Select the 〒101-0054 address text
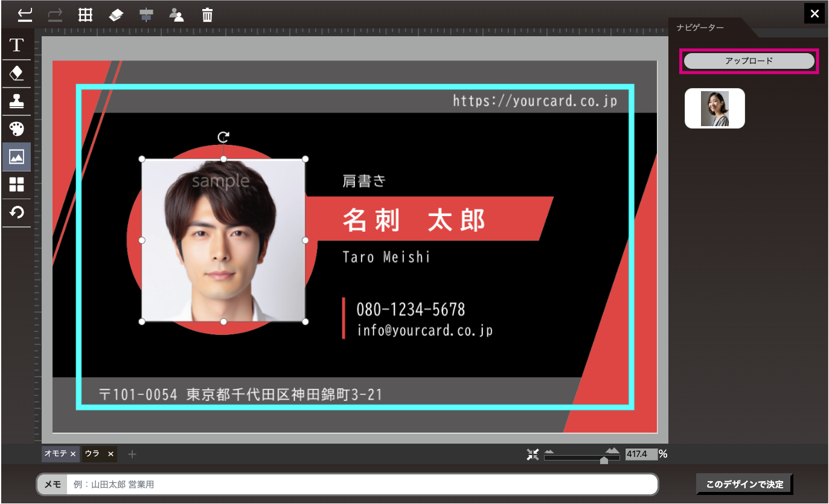Image resolution: width=829 pixels, height=504 pixels. [x=240, y=395]
